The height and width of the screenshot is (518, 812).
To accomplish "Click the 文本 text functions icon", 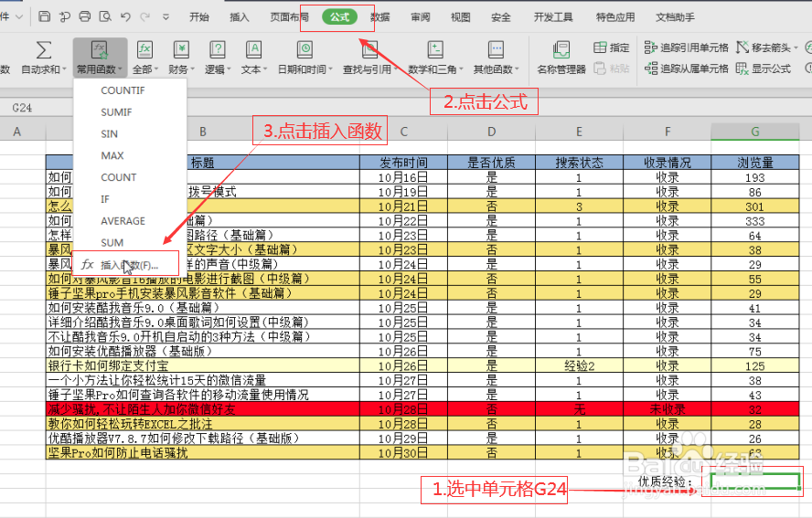I will click(253, 50).
